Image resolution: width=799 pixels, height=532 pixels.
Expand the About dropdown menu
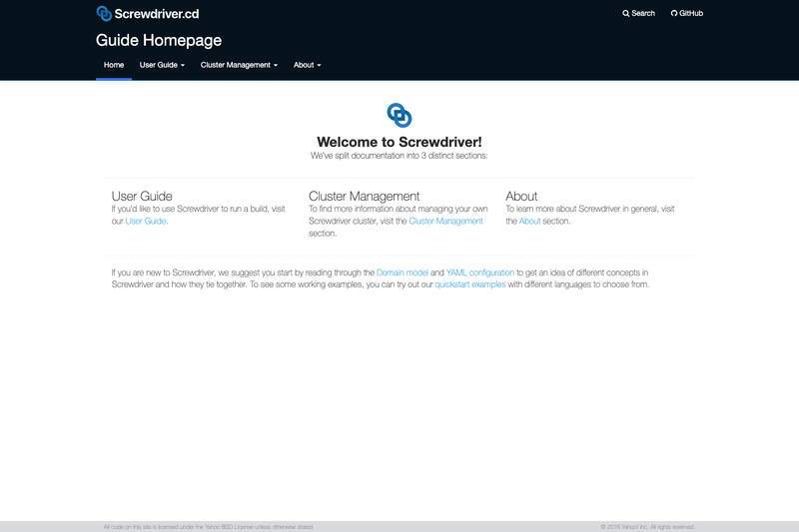308,65
